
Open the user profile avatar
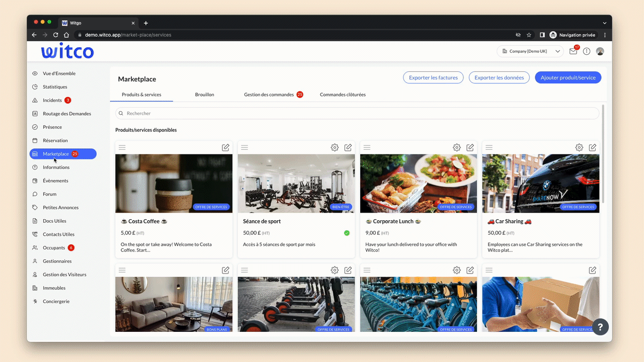click(600, 51)
